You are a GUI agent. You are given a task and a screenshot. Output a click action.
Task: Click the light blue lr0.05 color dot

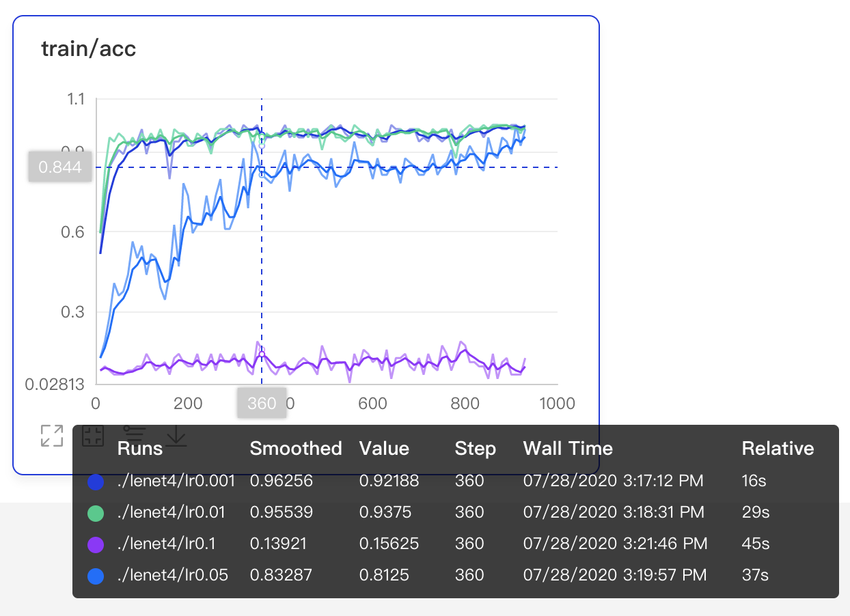(x=96, y=576)
